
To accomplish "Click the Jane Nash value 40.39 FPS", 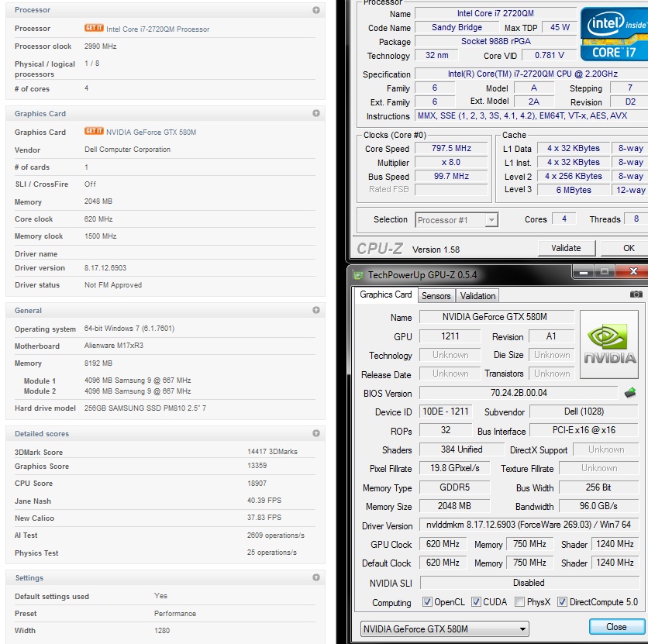I will (264, 501).
